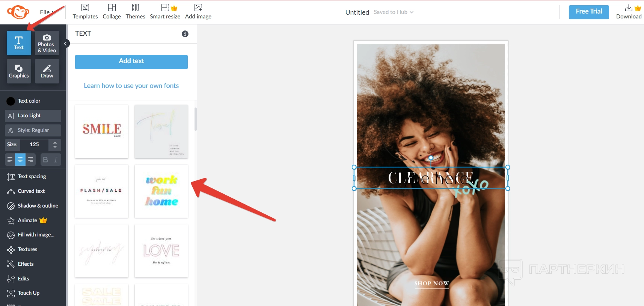This screenshot has height=306, width=644.
Task: Align text center
Action: point(20,160)
